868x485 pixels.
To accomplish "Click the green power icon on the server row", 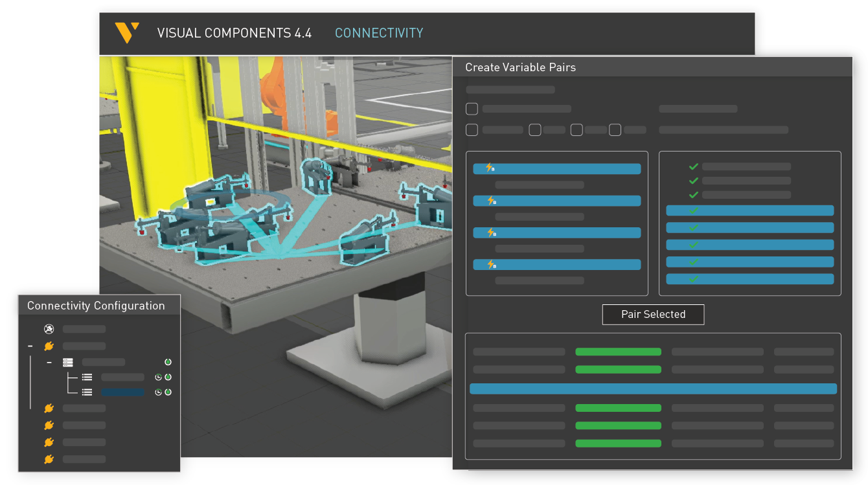I will 168,362.
